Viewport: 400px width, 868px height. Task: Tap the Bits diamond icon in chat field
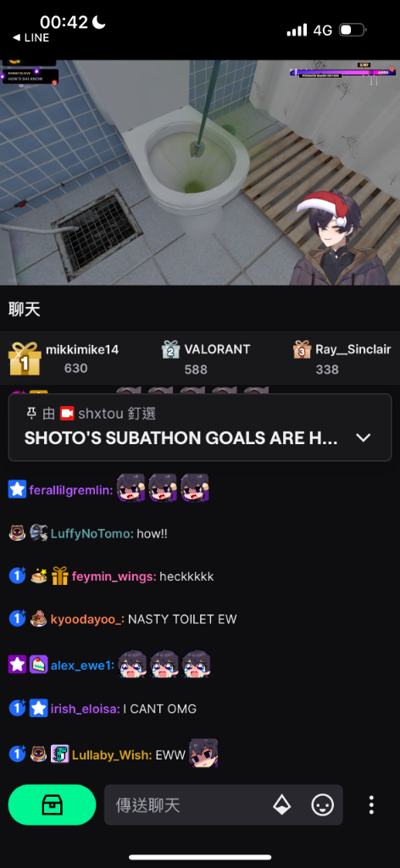coord(282,805)
